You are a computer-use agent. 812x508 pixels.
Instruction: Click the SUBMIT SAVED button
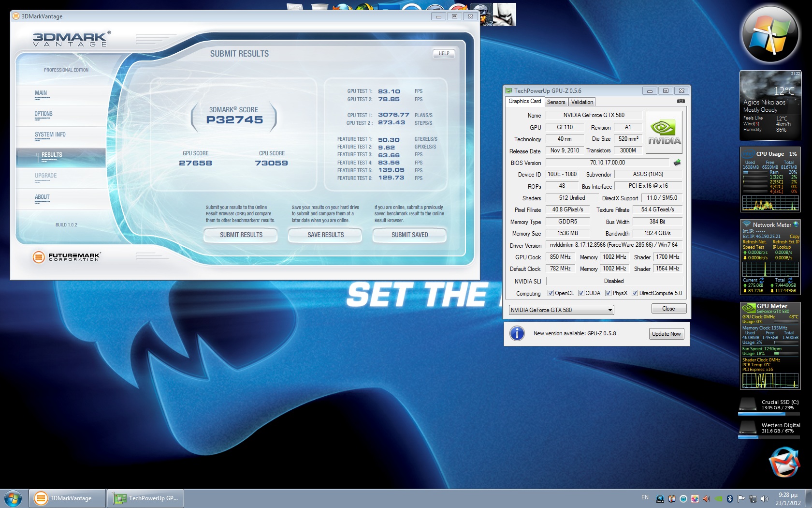409,235
